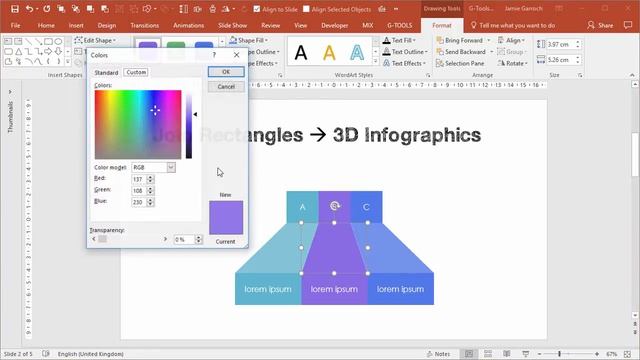Image resolution: width=640 pixels, height=360 pixels.
Task: Apply the black A WordArt style
Action: click(x=301, y=52)
